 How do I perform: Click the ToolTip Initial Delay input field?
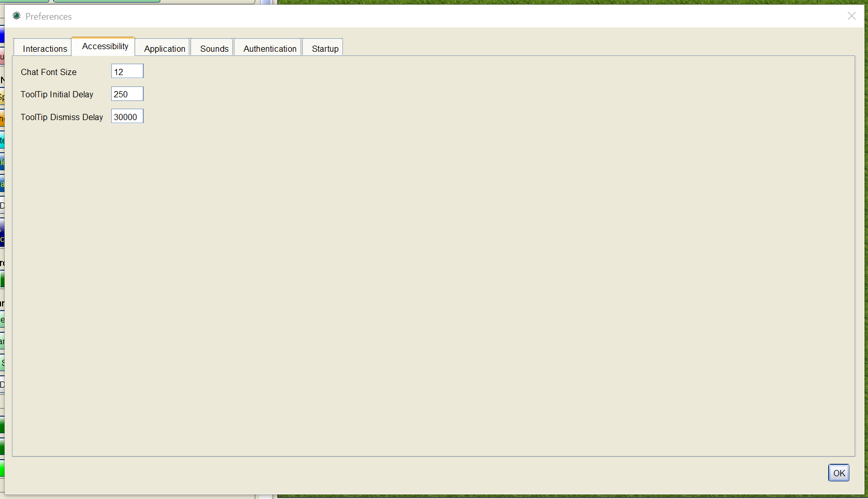(127, 94)
